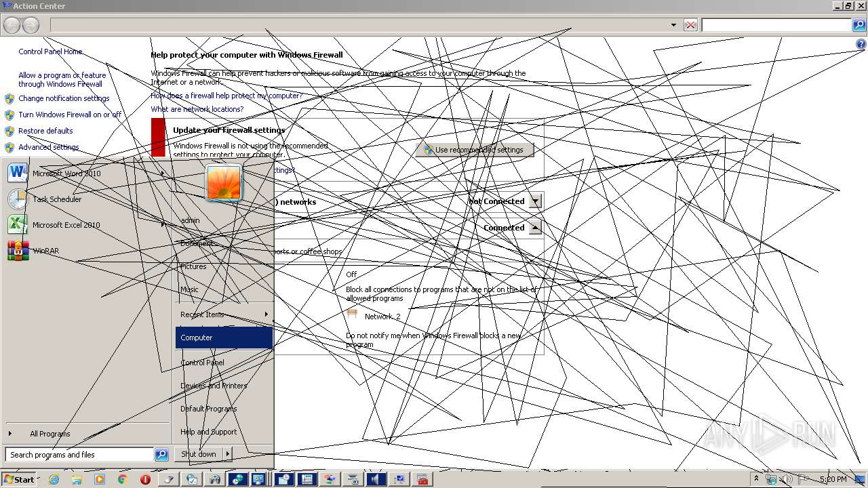Click the clock showing 5:20 PM
Image resolution: width=868 pixels, height=488 pixels.
pos(833,479)
